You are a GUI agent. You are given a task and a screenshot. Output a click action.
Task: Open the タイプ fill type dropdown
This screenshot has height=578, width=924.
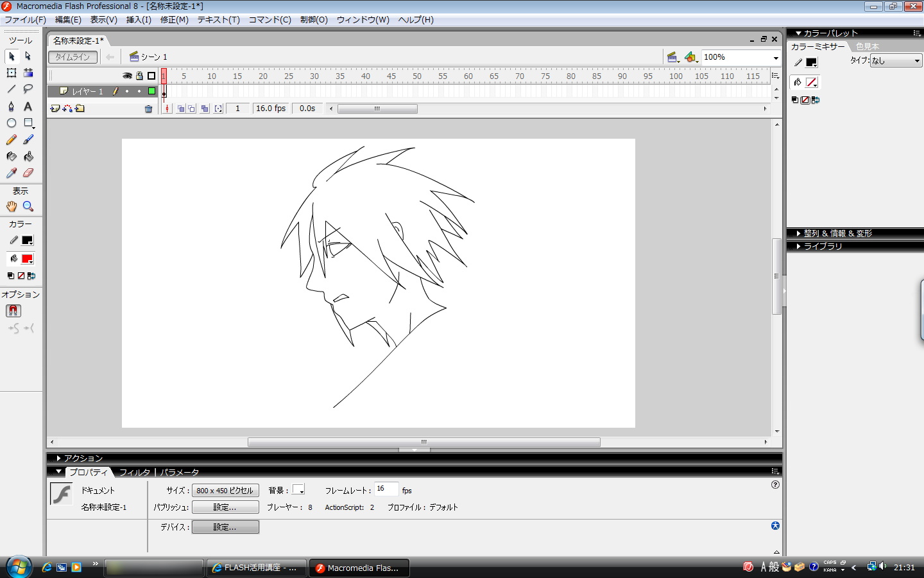[896, 60]
